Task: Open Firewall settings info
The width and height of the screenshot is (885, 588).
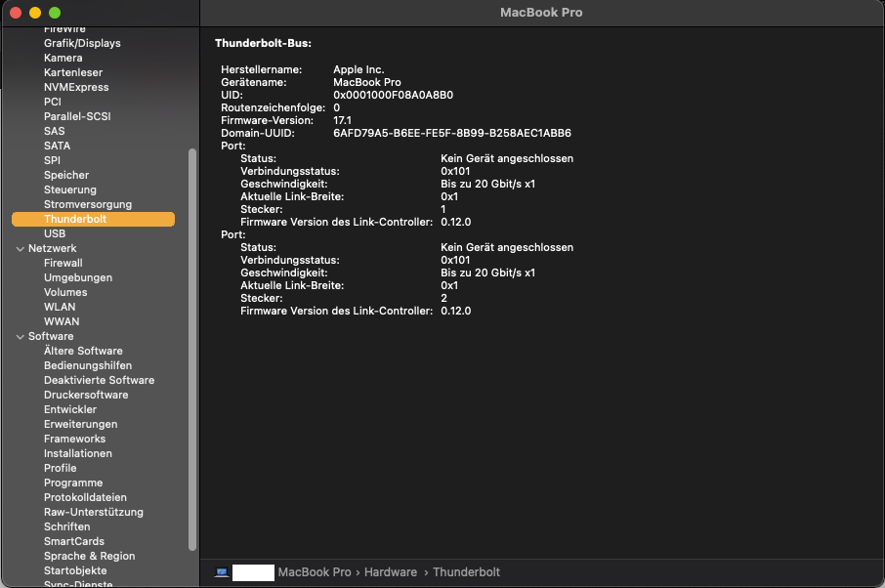Action: (x=63, y=264)
